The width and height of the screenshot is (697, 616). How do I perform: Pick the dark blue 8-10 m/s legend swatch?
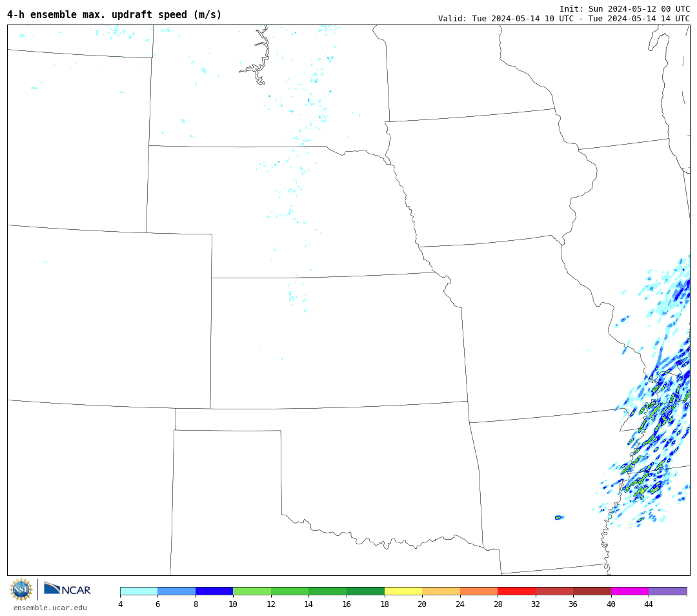click(214, 591)
